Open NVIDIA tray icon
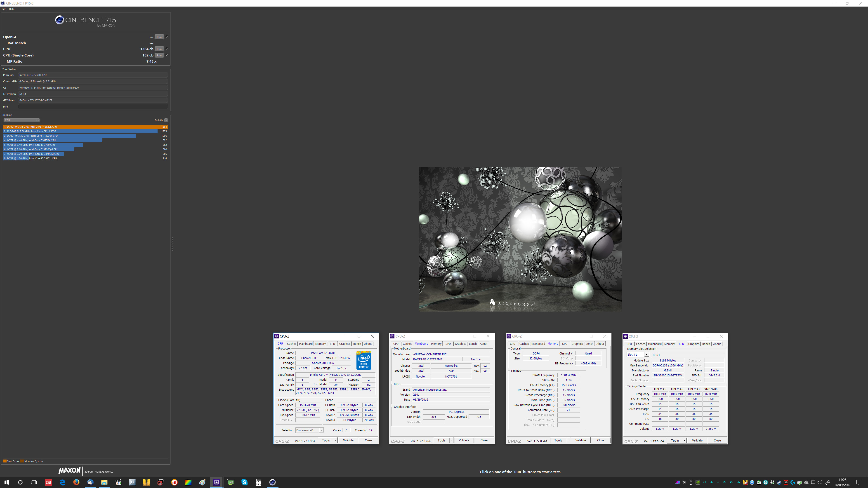This screenshot has width=868, height=488. click(698, 482)
